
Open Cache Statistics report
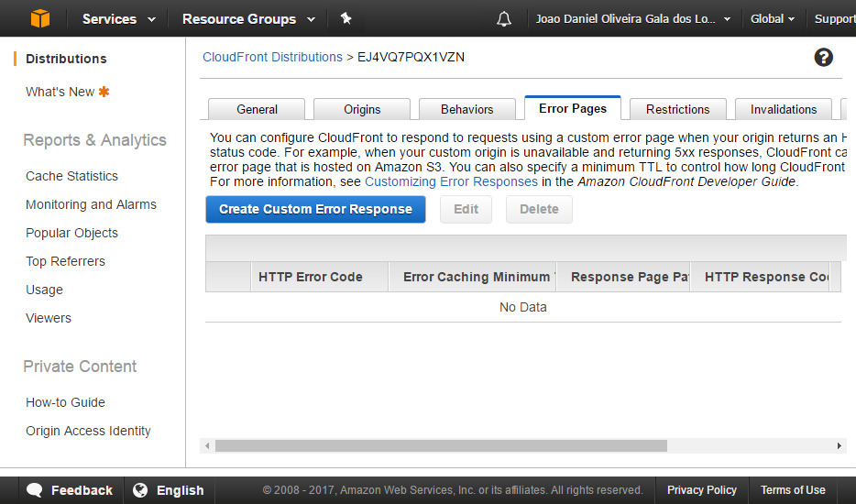pos(71,176)
